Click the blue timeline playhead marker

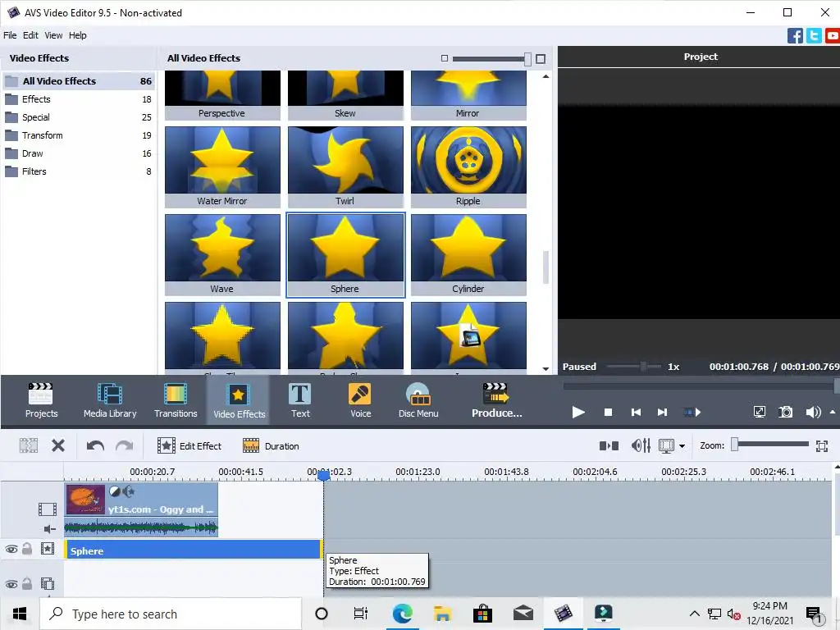coord(323,475)
